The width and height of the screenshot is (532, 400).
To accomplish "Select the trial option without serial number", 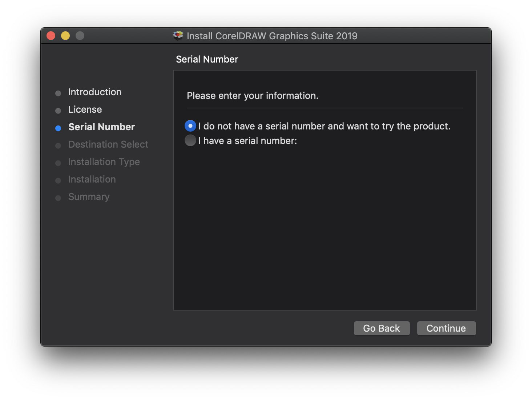I will [190, 126].
